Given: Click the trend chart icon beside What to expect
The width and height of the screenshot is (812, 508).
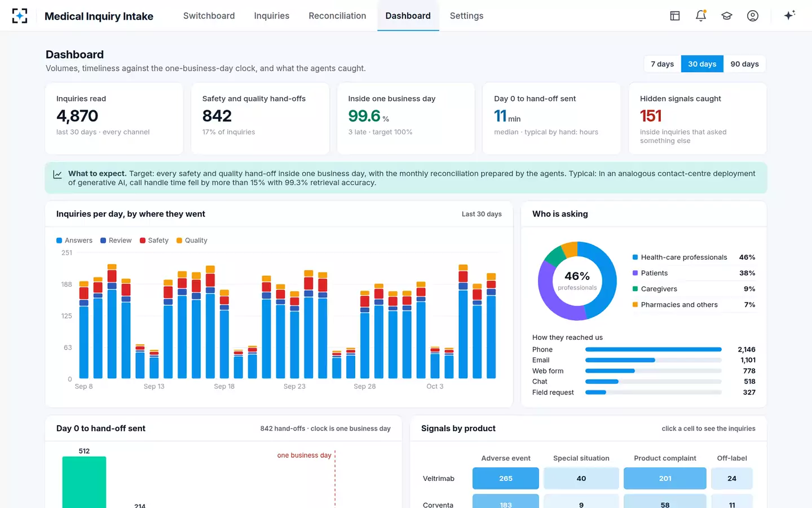Looking at the screenshot, I should [58, 174].
